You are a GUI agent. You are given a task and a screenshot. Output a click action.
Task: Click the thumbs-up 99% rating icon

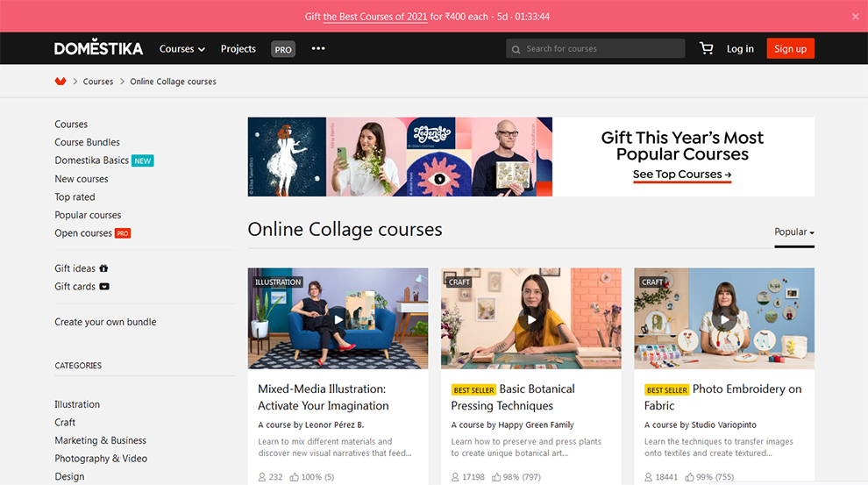coord(690,477)
